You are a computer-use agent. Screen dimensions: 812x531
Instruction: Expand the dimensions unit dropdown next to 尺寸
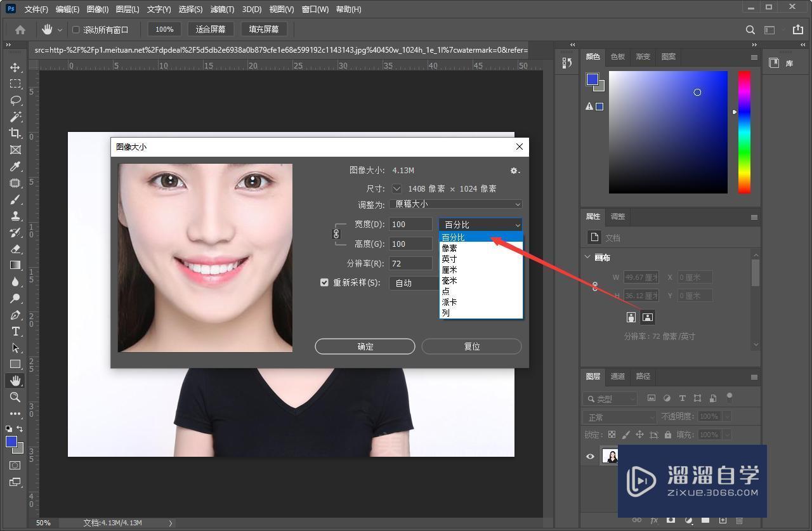396,188
